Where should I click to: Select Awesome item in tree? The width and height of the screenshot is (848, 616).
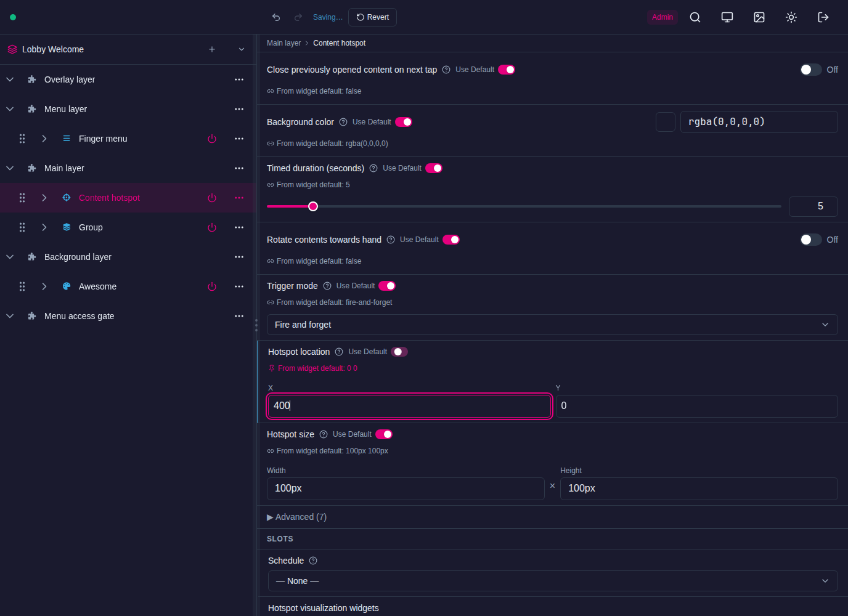pyautogui.click(x=97, y=286)
